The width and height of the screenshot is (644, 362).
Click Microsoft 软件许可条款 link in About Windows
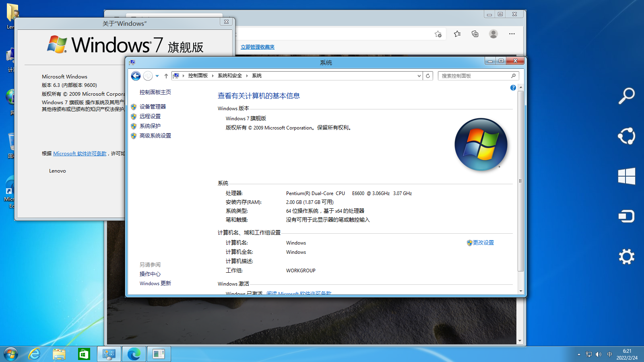pos(80,154)
